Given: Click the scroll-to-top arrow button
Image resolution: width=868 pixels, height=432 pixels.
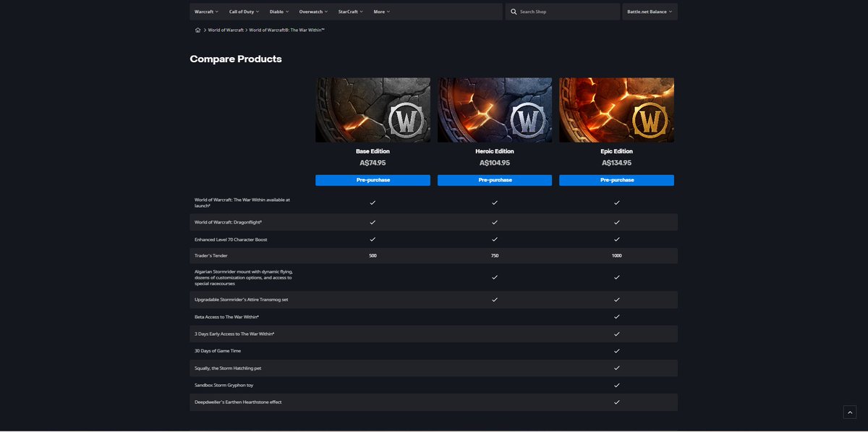Looking at the screenshot, I should (x=850, y=412).
